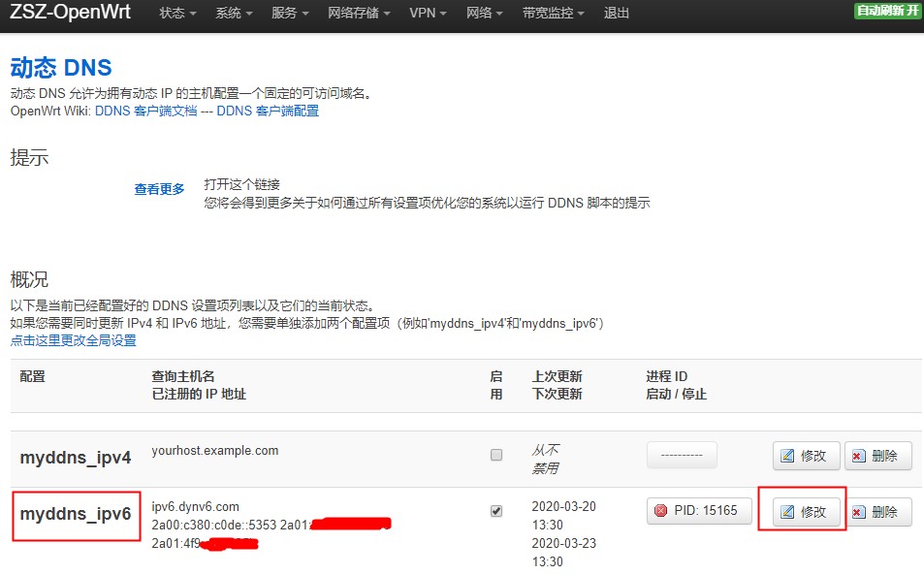Viewport: 924px width, 575px height.
Task: Click the 查看更多 link
Action: coord(159,190)
